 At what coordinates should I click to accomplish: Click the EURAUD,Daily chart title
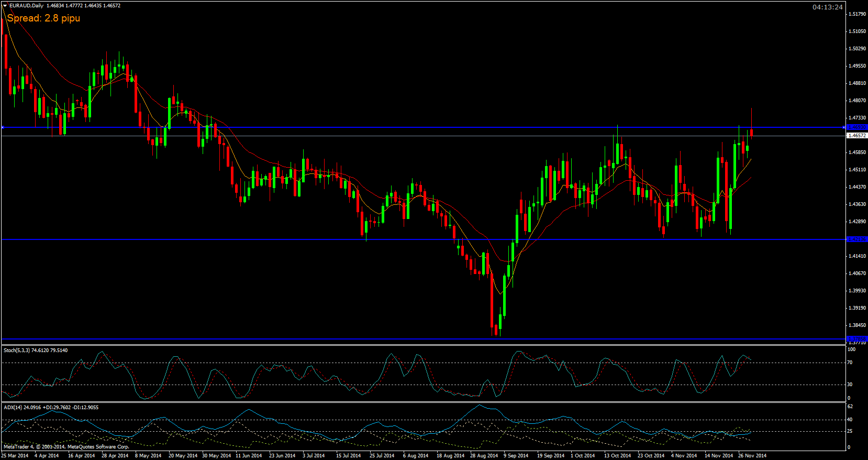tap(27, 6)
